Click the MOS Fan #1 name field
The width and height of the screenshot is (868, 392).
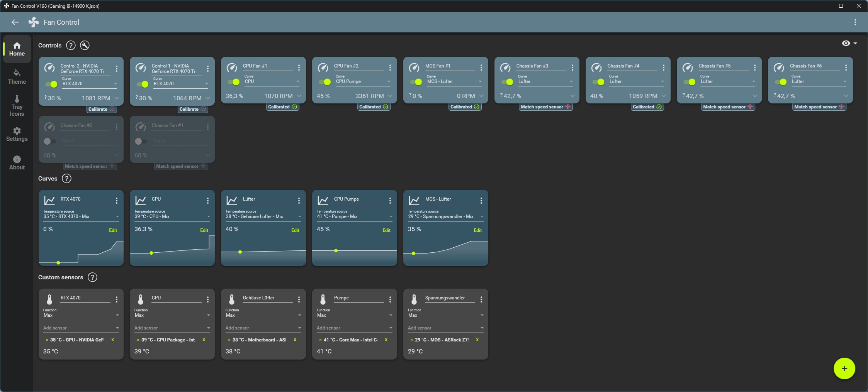450,66
